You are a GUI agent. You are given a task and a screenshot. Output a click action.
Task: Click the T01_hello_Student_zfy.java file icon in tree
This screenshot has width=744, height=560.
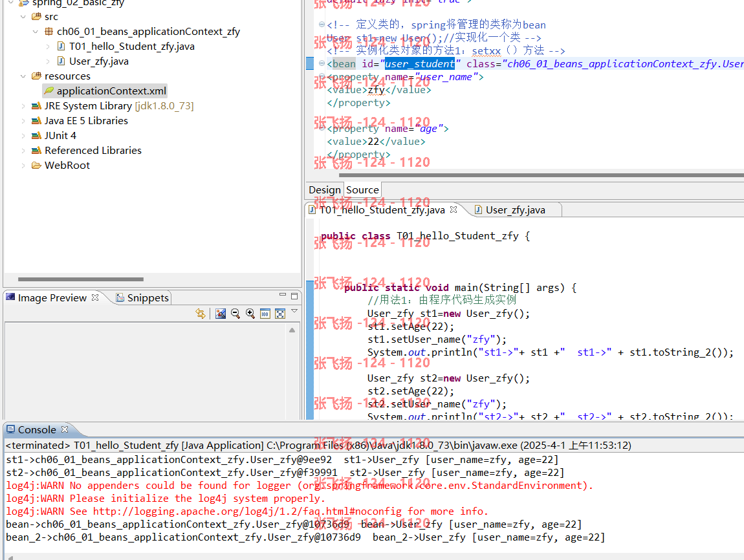pos(61,46)
